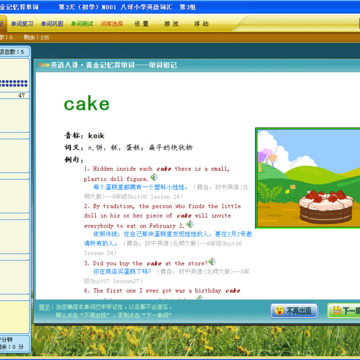360x360 pixels.
Task: Open the 单词复习 (word review) tab
Action: point(22,24)
